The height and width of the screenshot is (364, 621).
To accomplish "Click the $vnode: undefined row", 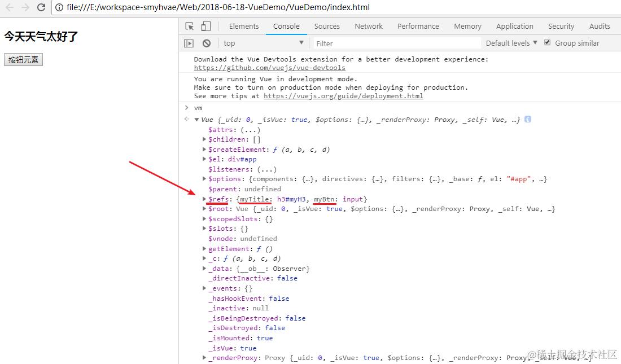I will click(243, 239).
